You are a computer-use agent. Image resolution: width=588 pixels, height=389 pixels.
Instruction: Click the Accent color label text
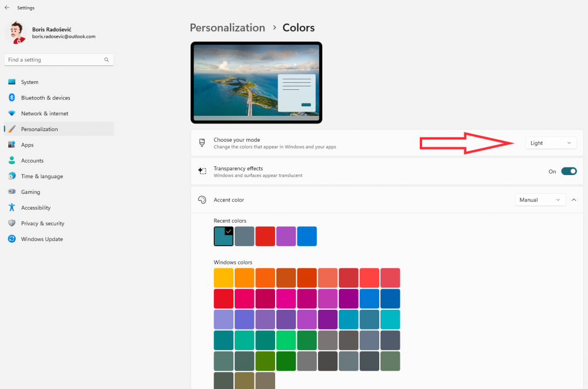pyautogui.click(x=229, y=200)
